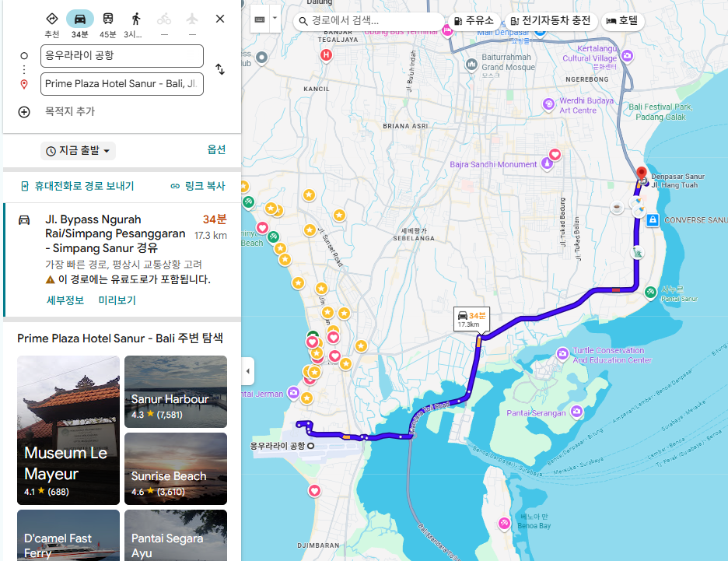Click the Bajra Sandhi Monument marker
728x561 pixels.
[x=547, y=163]
